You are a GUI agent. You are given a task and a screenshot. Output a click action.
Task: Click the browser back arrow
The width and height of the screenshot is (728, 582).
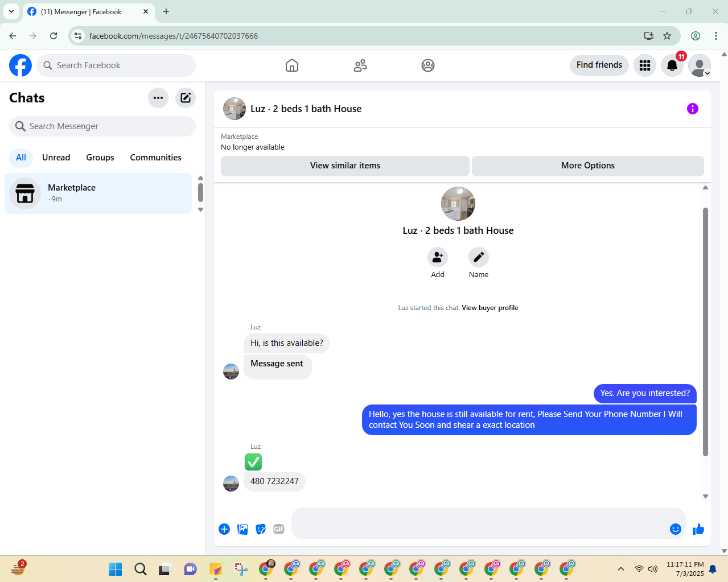click(13, 36)
